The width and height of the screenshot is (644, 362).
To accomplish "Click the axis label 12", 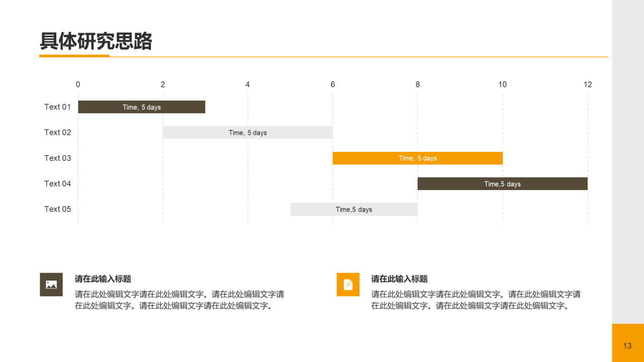I will point(587,84).
